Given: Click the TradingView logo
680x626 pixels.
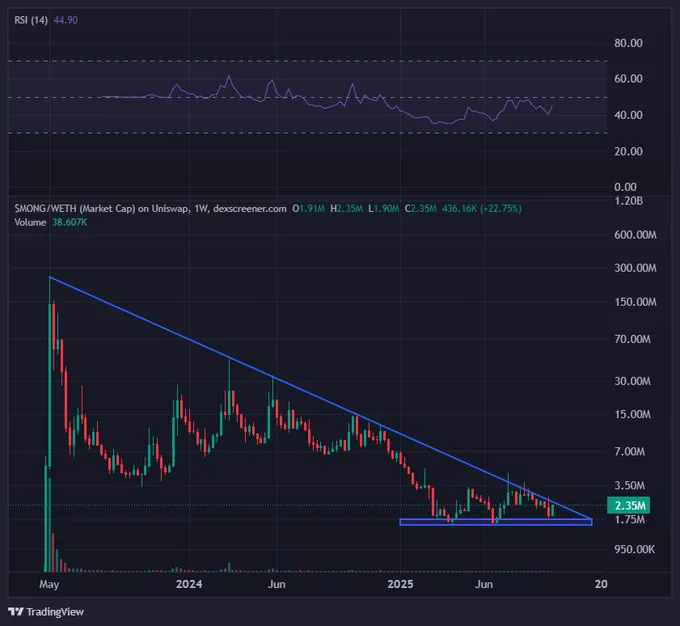Looking at the screenshot, I should click(x=46, y=612).
